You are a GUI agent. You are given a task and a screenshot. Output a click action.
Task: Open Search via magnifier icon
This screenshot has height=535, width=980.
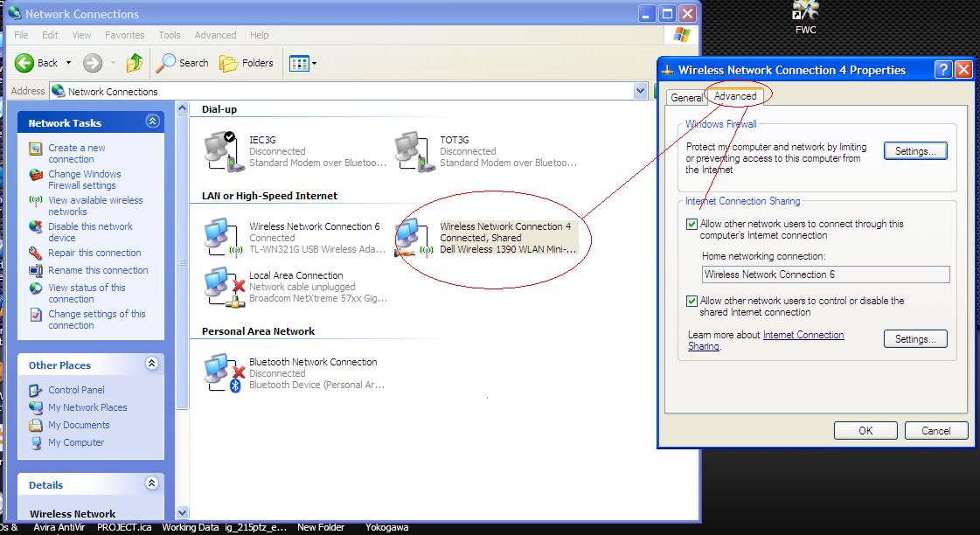166,62
